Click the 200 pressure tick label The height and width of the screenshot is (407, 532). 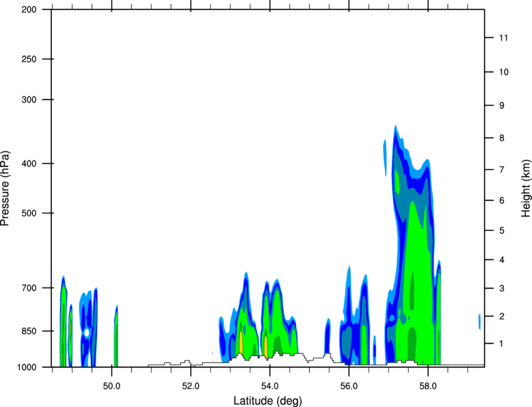pyautogui.click(x=29, y=9)
